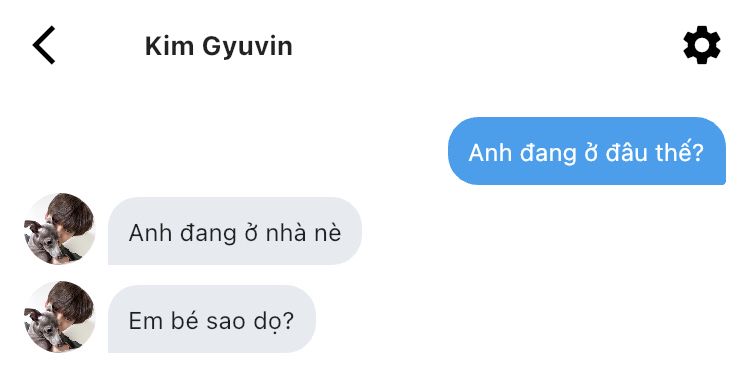Select the 'Em bé sao dọ?' message bubble

tap(212, 320)
